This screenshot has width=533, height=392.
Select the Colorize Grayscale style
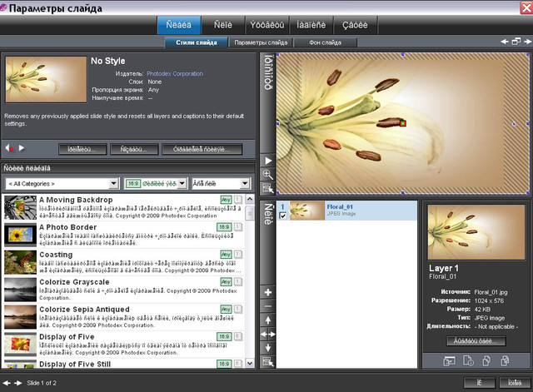(124, 290)
